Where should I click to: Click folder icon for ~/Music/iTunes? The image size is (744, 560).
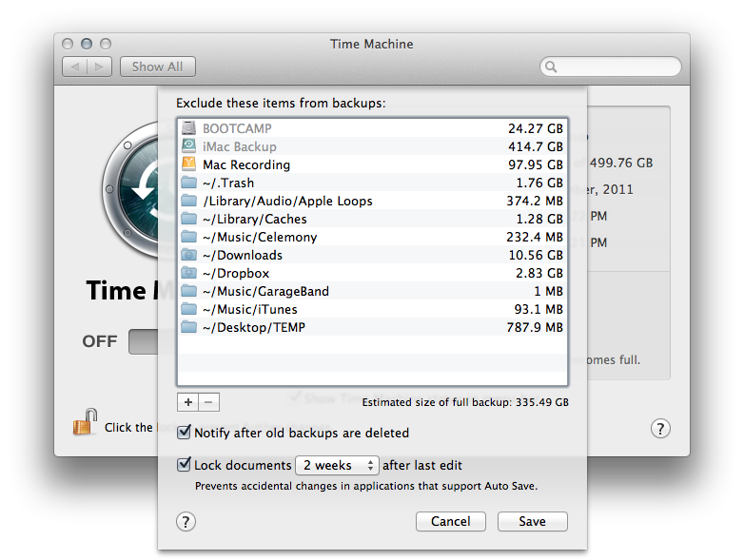pyautogui.click(x=188, y=309)
